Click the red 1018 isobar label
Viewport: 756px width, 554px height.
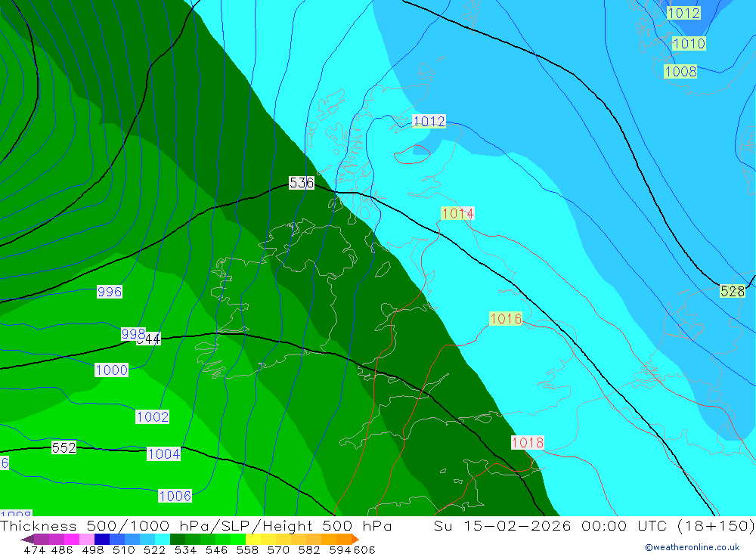coord(528,442)
